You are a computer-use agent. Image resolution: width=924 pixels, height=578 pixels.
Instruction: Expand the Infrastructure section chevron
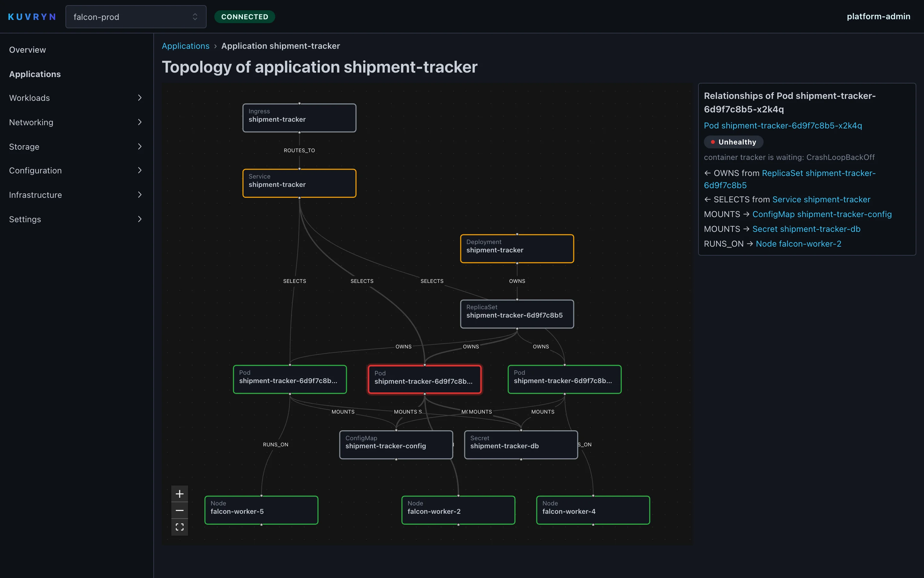(140, 195)
